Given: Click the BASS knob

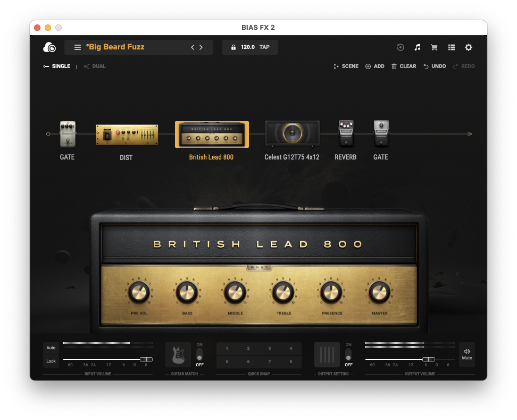Looking at the screenshot, I should coord(187,292).
